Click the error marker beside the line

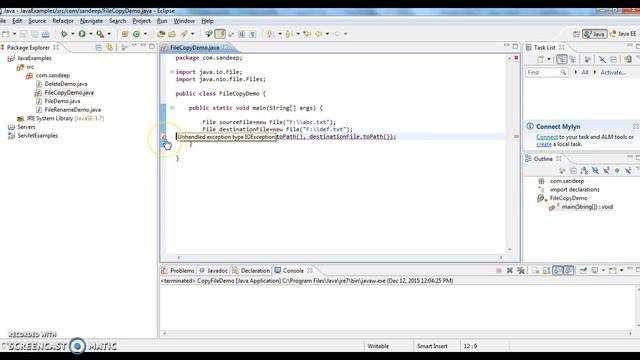tap(163, 137)
